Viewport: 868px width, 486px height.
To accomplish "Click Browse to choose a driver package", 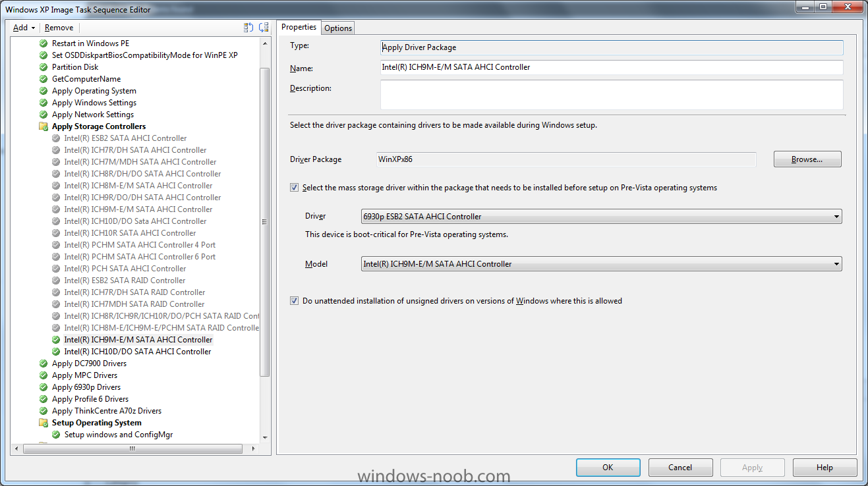I will tap(807, 159).
